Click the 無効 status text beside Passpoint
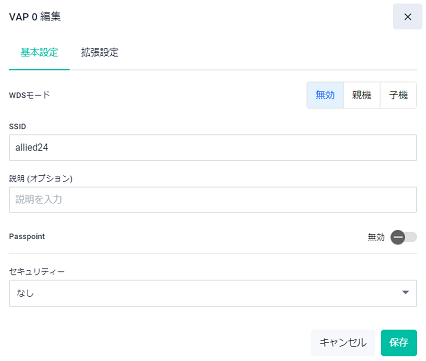The image size is (426, 361). click(x=376, y=237)
